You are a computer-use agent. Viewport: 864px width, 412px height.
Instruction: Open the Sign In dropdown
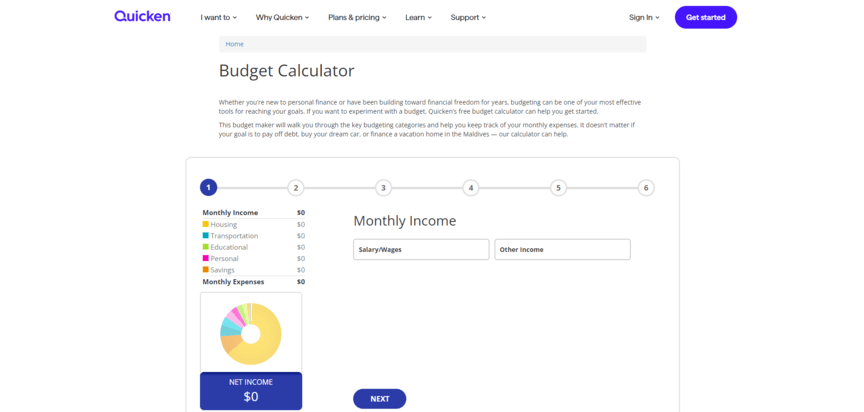(644, 18)
